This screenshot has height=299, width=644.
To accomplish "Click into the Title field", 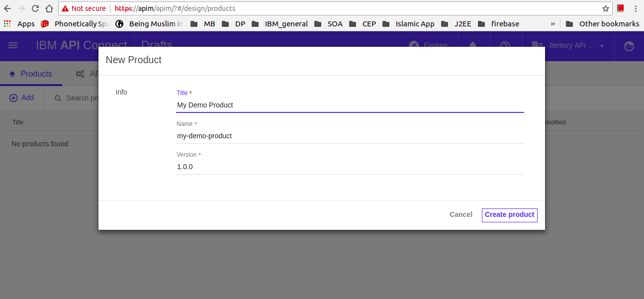I will click(x=350, y=105).
